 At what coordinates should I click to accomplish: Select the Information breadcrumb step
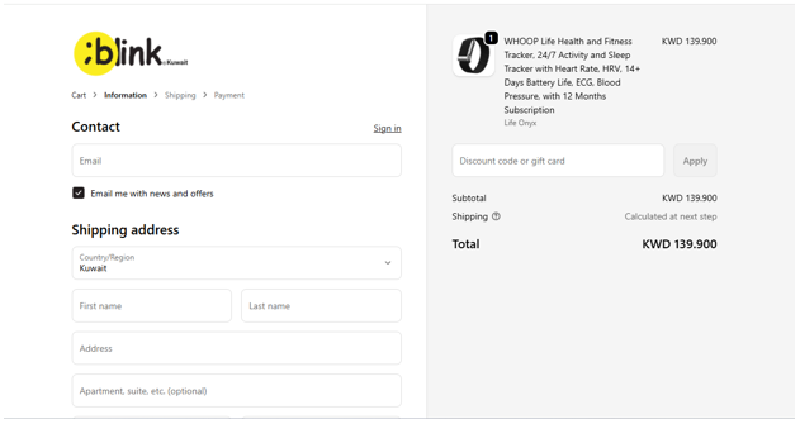coord(125,96)
